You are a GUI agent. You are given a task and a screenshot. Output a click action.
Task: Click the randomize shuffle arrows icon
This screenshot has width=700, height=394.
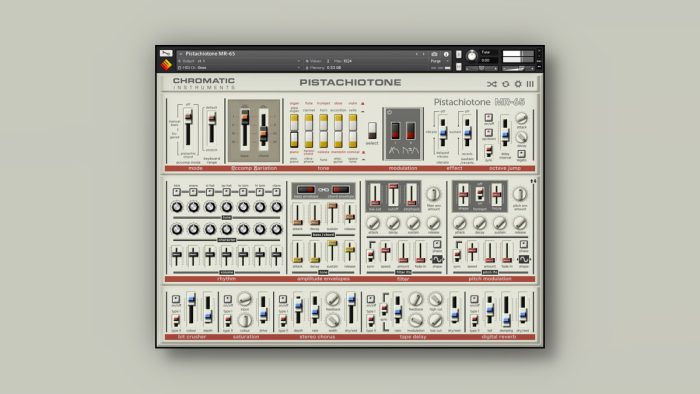click(492, 84)
